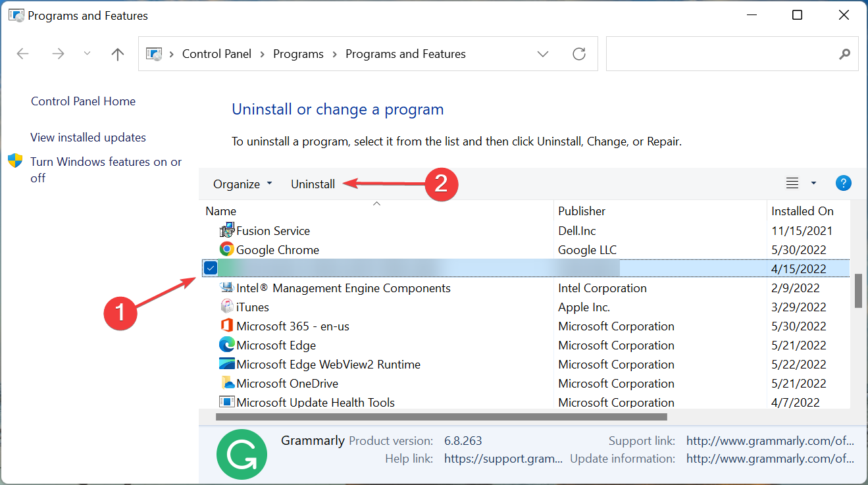Click the change view icon
868x485 pixels.
coord(792,184)
